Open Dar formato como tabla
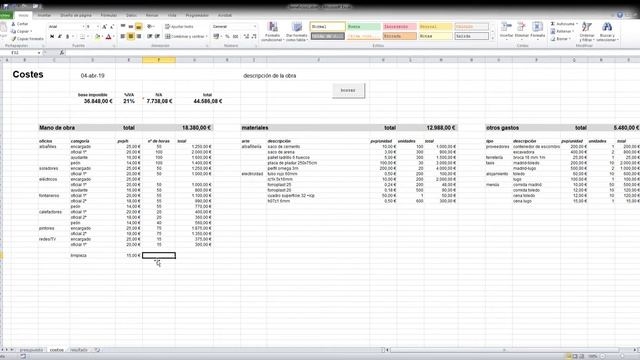Viewport: 640px width, 360px height. point(296,32)
